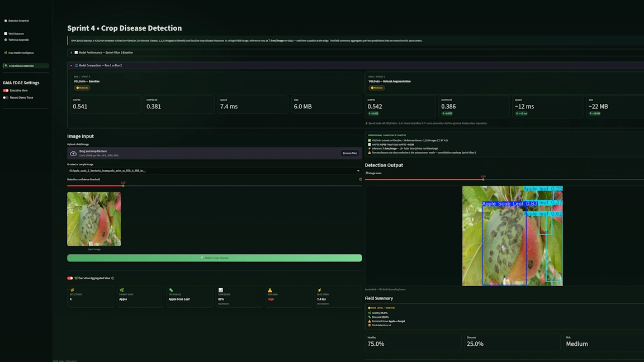The image size is (644, 362).
Task: Click the Crop Health Intelligence leaf icon
Action: click(6, 53)
